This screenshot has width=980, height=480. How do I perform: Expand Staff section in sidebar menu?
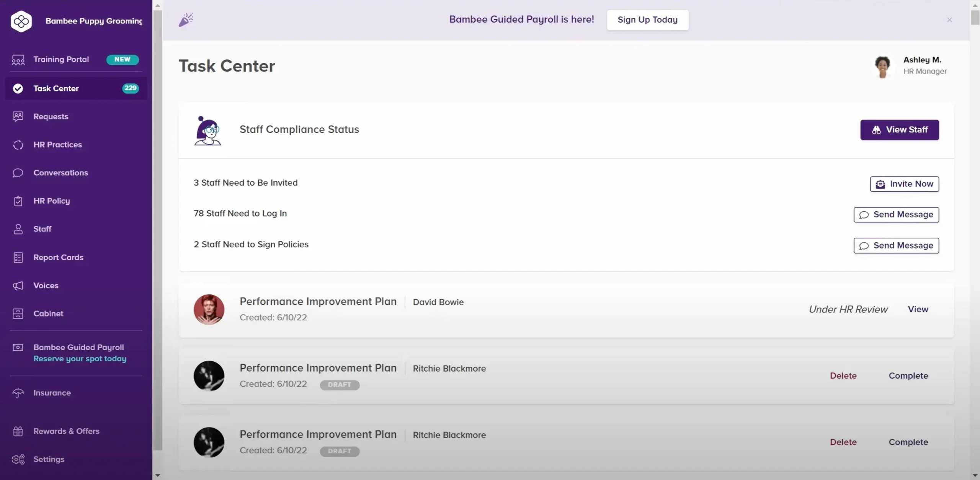(x=42, y=229)
